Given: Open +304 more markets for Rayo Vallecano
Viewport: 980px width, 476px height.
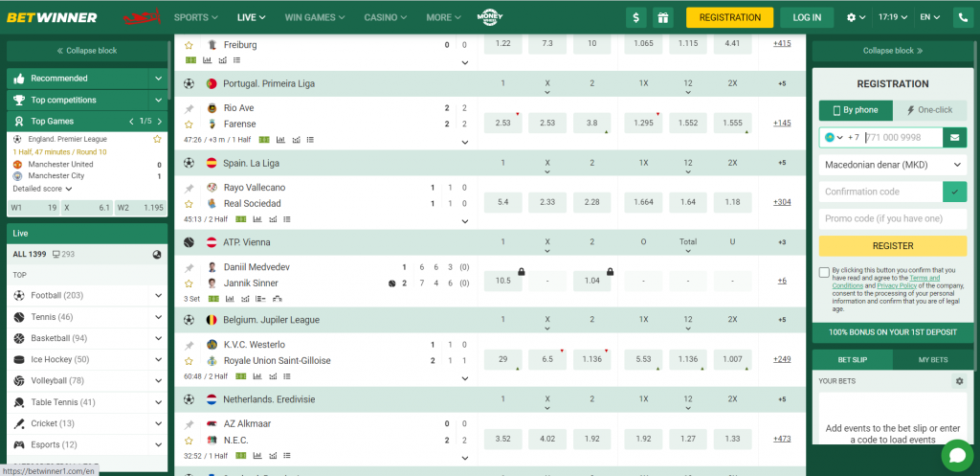Looking at the screenshot, I should 782,202.
